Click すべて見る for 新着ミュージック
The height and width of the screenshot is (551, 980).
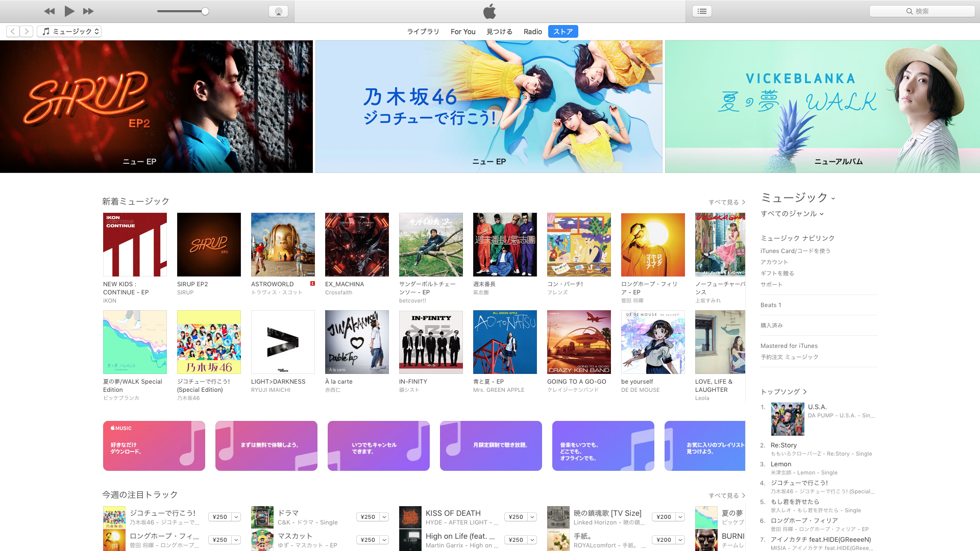(726, 202)
